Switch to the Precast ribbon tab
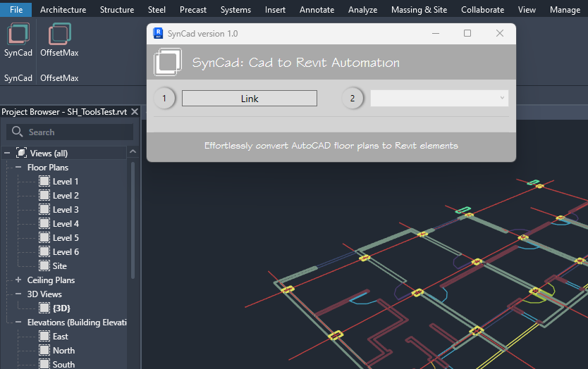Image resolution: width=588 pixels, height=369 pixels. pyautogui.click(x=193, y=10)
